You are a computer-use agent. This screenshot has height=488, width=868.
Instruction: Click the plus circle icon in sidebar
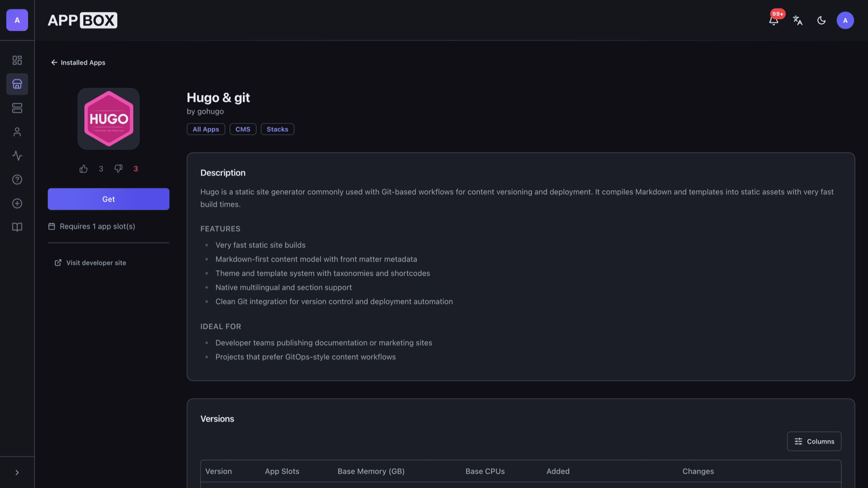(x=17, y=204)
